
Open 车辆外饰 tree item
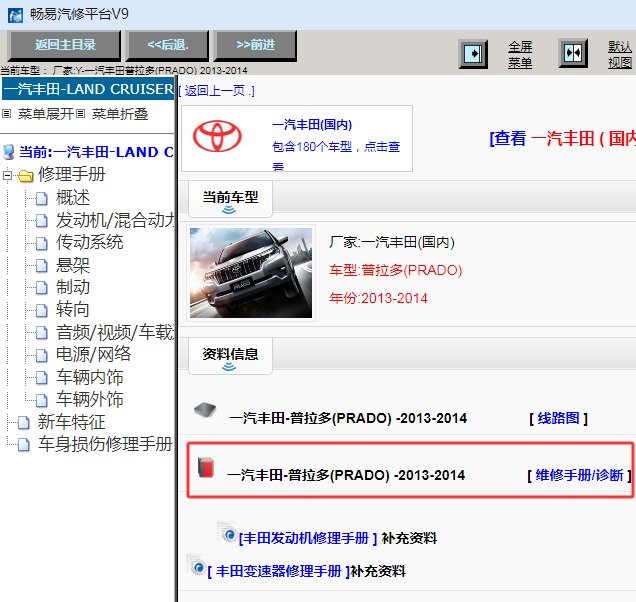tap(89, 400)
